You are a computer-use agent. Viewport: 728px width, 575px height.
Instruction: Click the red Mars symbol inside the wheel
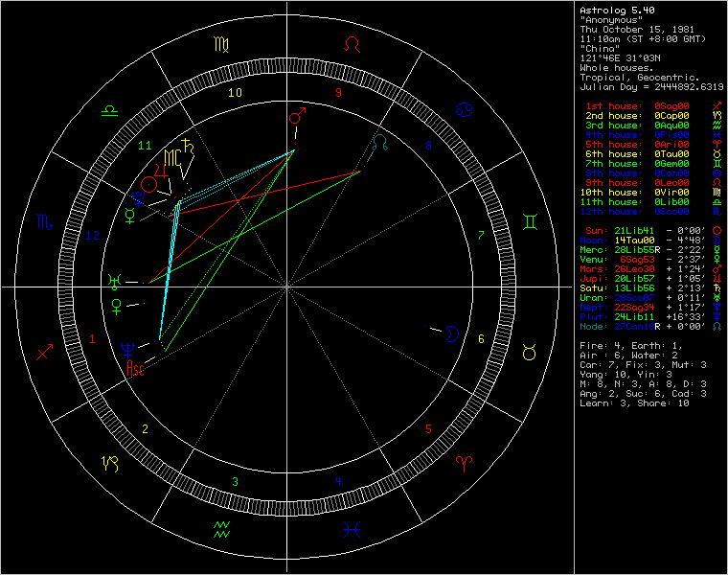[x=297, y=116]
